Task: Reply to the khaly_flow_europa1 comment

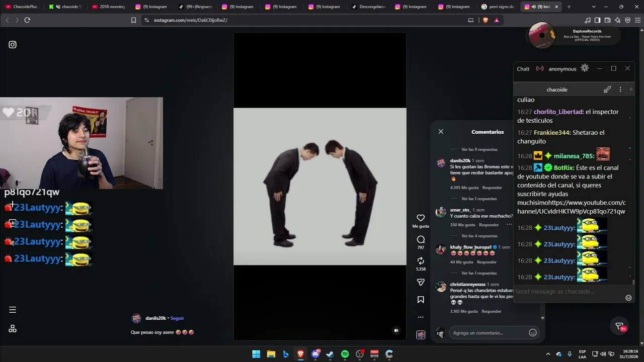Action: tap(487, 262)
